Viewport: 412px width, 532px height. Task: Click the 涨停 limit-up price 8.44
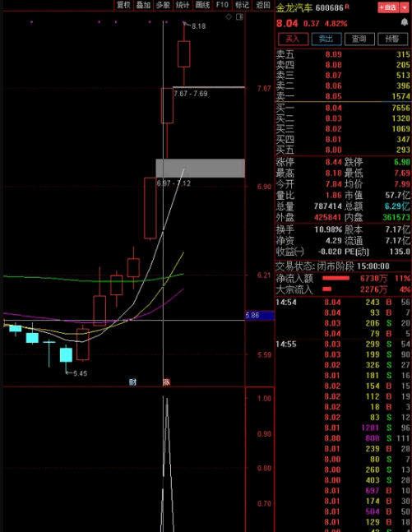333,162
